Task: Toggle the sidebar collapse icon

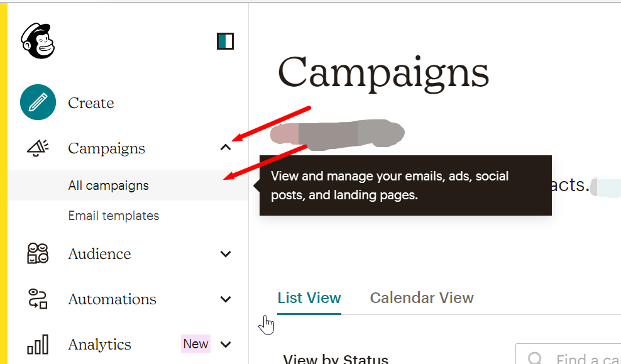Action: (225, 41)
